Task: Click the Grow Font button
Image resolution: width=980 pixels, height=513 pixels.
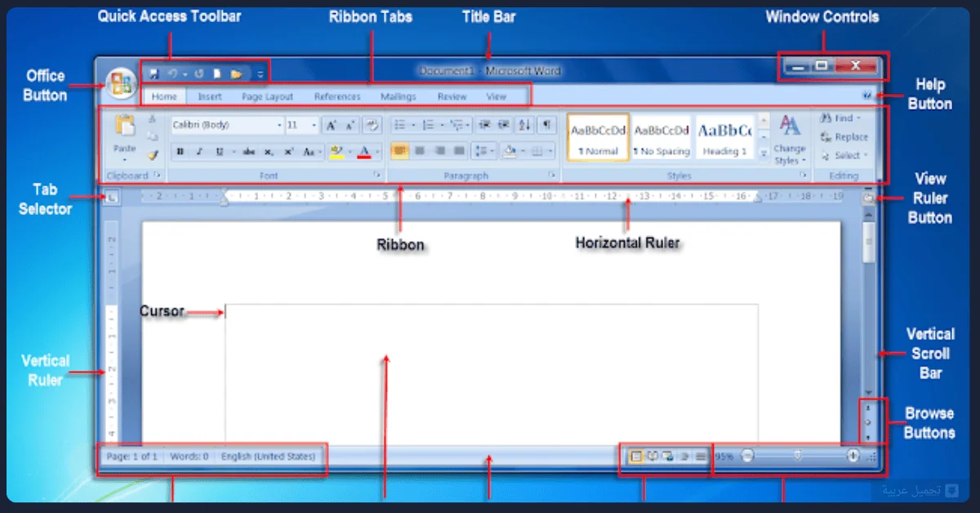Action: click(x=332, y=125)
